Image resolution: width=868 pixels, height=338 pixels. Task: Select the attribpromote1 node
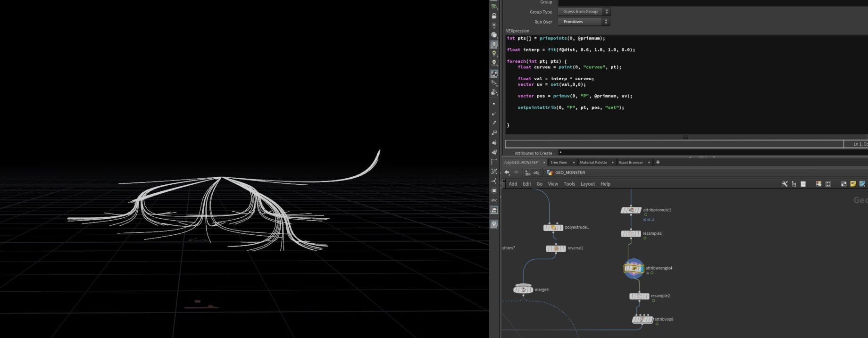[x=631, y=210]
